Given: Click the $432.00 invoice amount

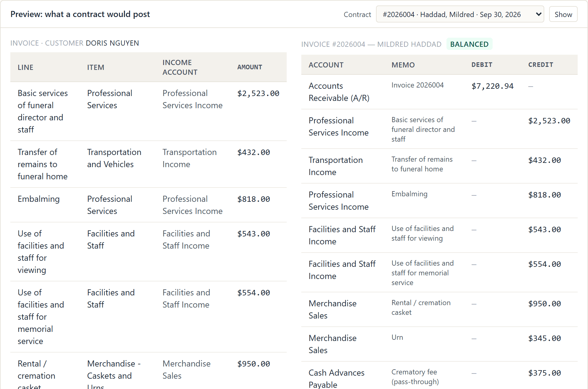Looking at the screenshot, I should 253,153.
